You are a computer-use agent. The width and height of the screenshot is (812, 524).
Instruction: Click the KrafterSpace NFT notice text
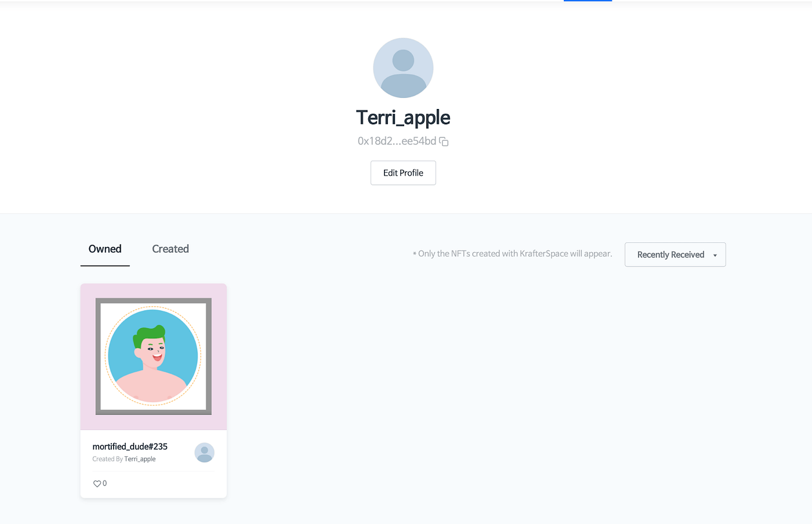click(x=512, y=254)
